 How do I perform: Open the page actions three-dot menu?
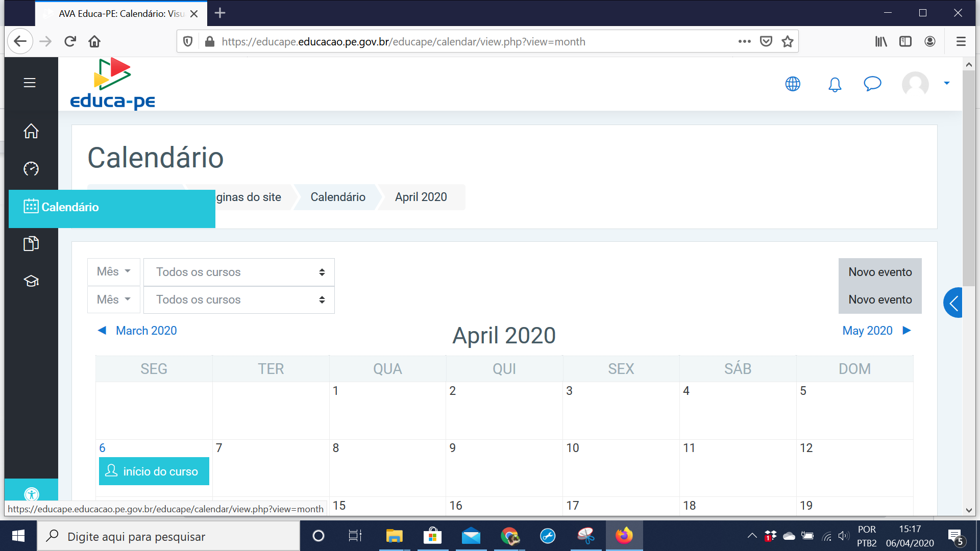pyautogui.click(x=744, y=41)
